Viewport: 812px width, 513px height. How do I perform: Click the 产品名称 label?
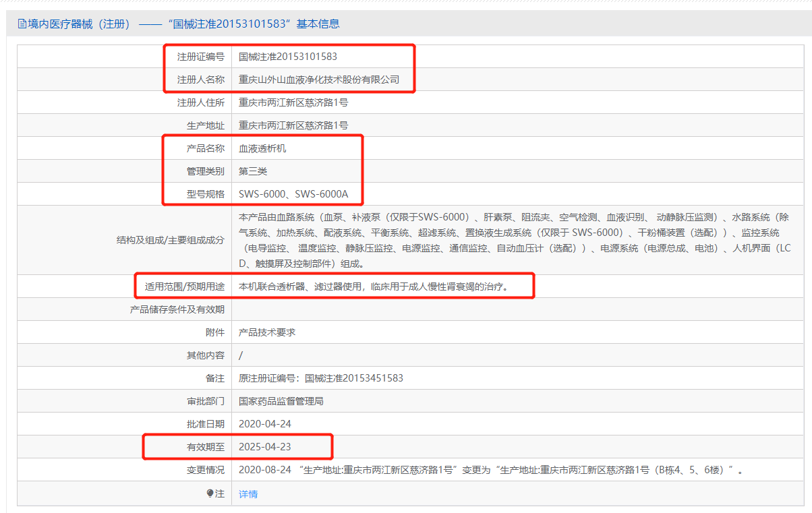[x=206, y=148]
